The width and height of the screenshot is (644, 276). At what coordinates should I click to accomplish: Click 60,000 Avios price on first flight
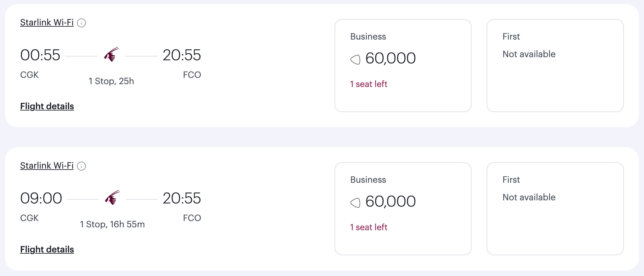[x=390, y=58]
